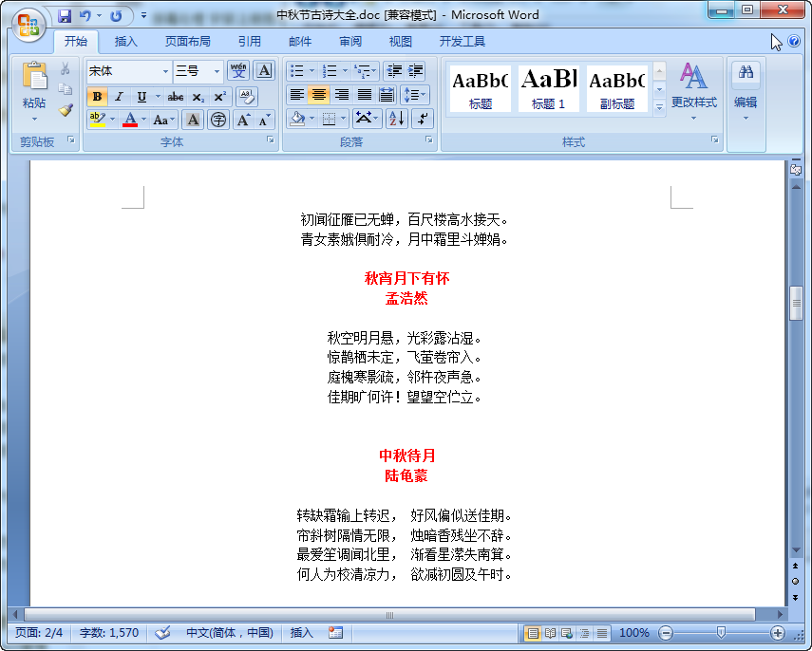Viewport: 812px width, 651px height.
Task: Clear all formatting with the eraser icon
Action: pyautogui.click(x=248, y=96)
